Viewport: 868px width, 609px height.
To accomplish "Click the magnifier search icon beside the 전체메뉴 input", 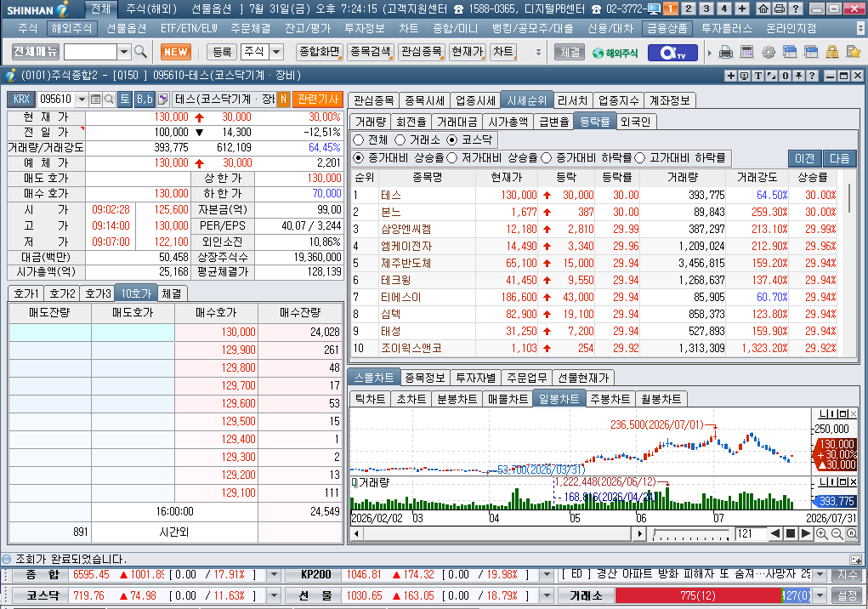I will pyautogui.click(x=140, y=52).
